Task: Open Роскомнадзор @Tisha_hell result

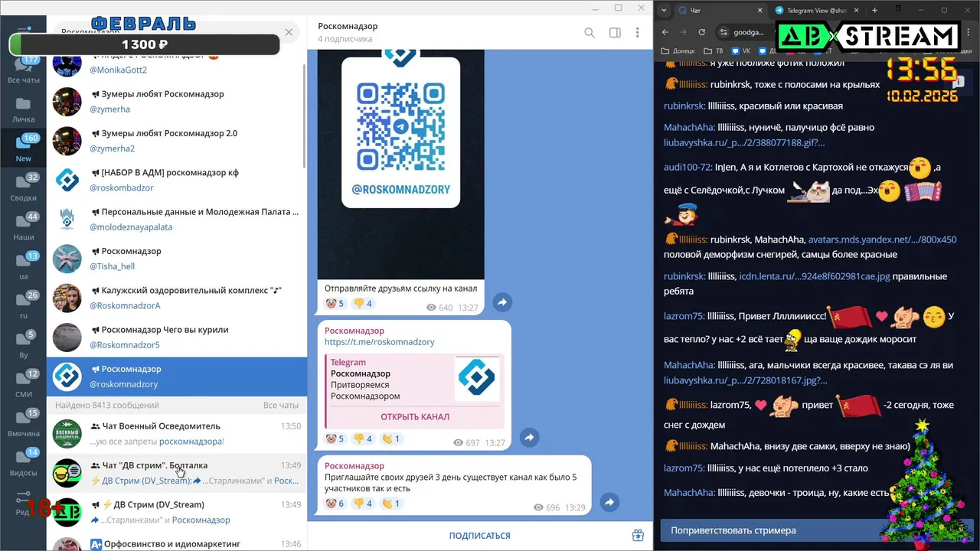Action: coord(176,259)
